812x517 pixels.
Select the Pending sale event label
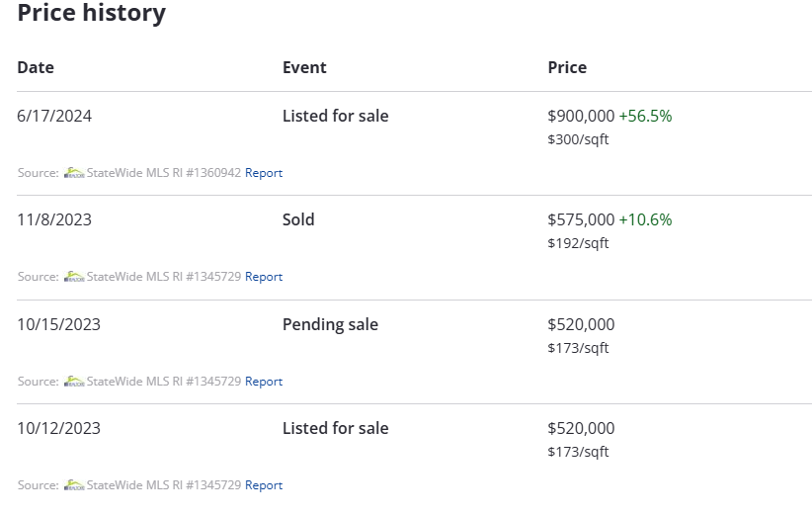tap(330, 324)
